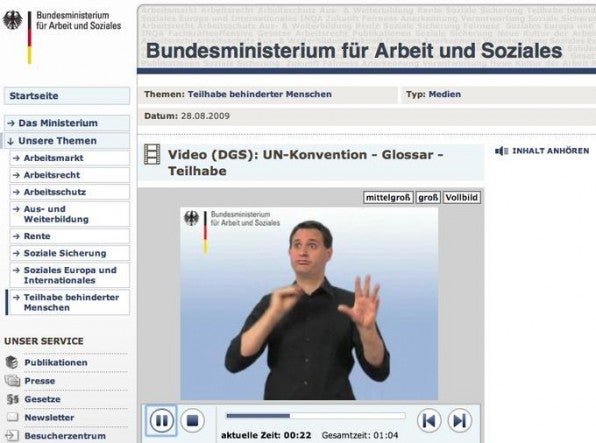Open the Presse service link
Viewport: 596px width, 443px height.
[40, 381]
